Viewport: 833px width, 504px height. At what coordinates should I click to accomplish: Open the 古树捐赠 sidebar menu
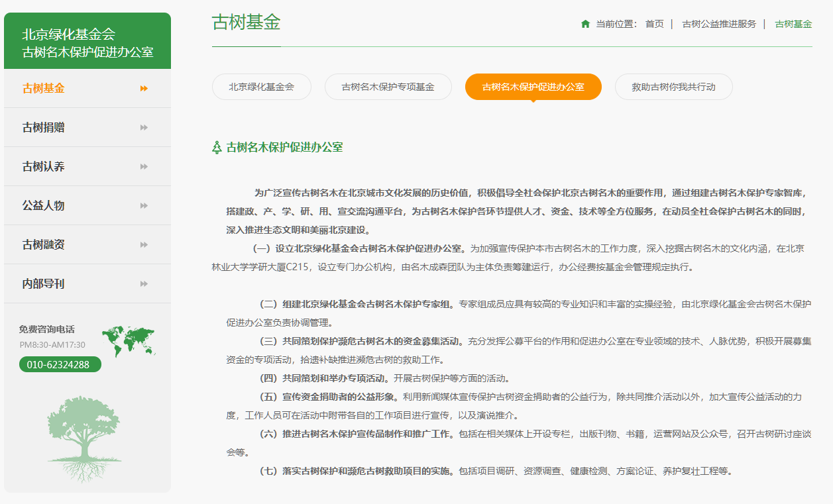(x=87, y=128)
